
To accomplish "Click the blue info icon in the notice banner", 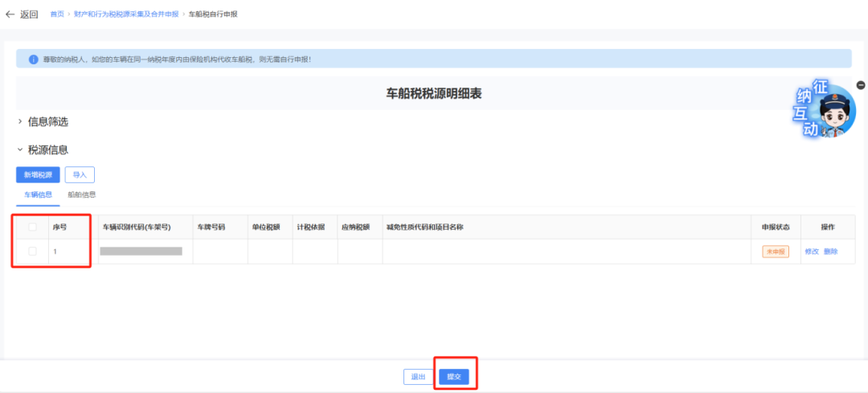I will click(33, 59).
